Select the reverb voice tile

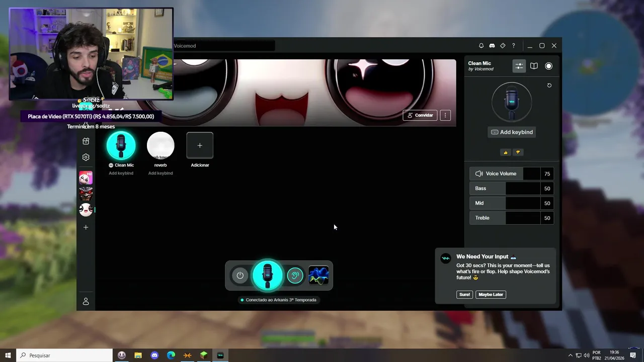pyautogui.click(x=160, y=146)
